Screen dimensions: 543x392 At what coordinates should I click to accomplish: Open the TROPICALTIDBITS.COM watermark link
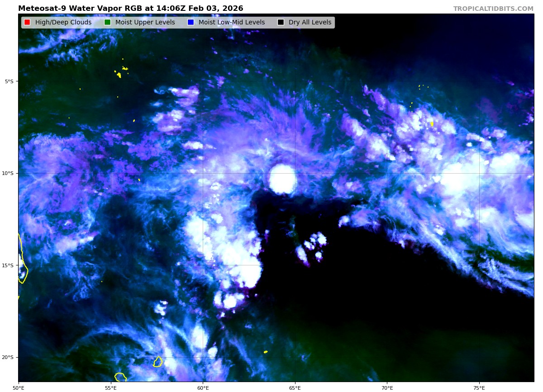(x=493, y=9)
